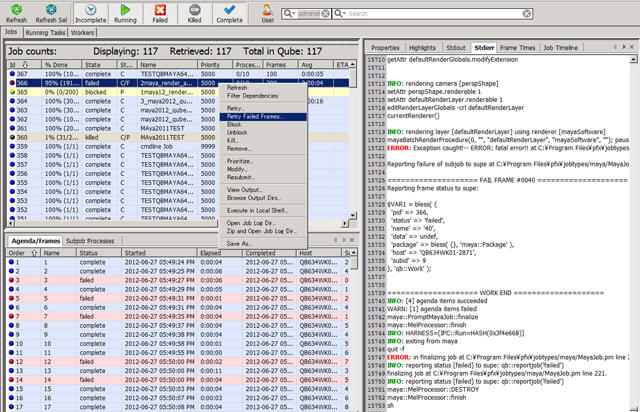Sort jobs by % Done column header
640x412 pixels.
click(61, 65)
